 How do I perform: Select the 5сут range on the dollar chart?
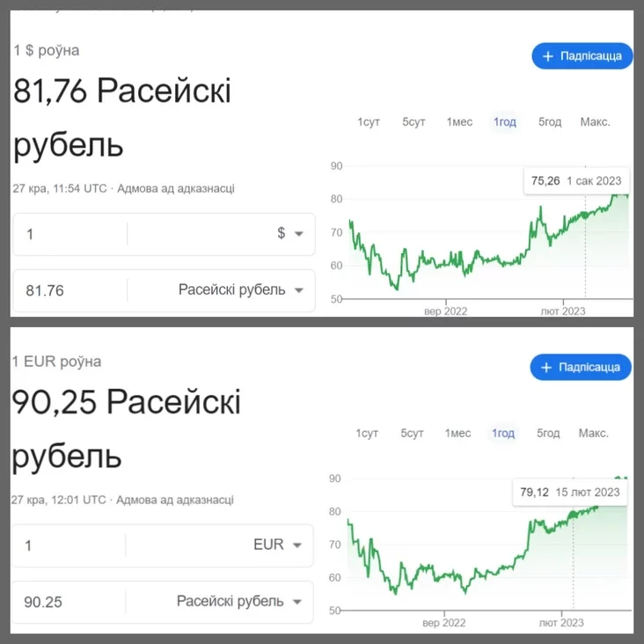pos(413,122)
